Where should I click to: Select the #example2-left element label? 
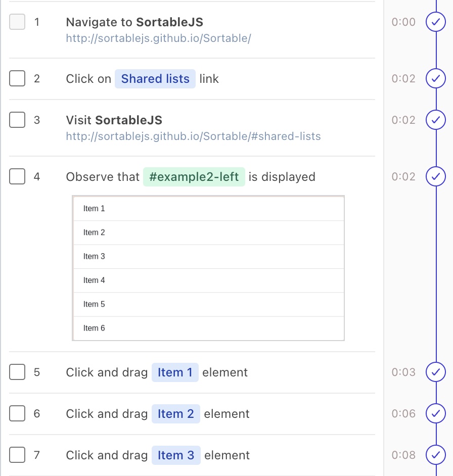tap(194, 176)
